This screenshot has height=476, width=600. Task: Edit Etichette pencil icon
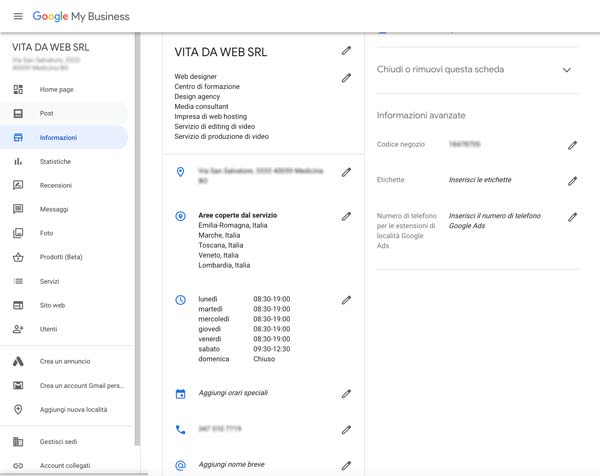pyautogui.click(x=572, y=181)
